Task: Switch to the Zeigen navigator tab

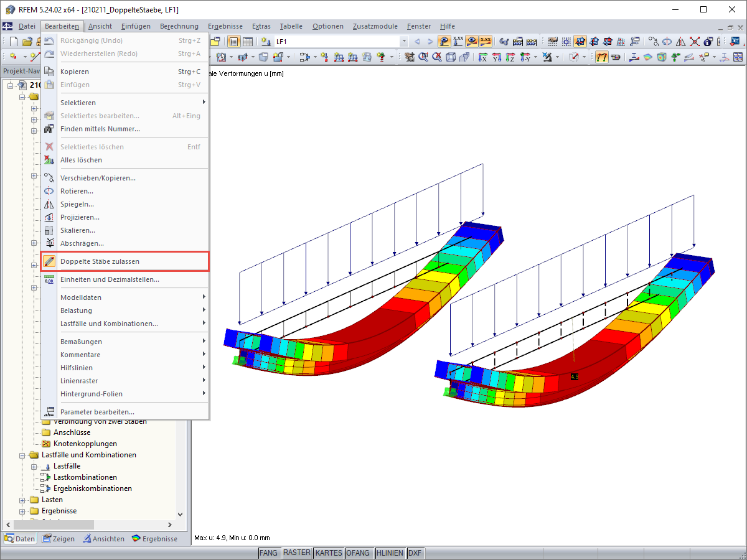Action: pyautogui.click(x=59, y=539)
